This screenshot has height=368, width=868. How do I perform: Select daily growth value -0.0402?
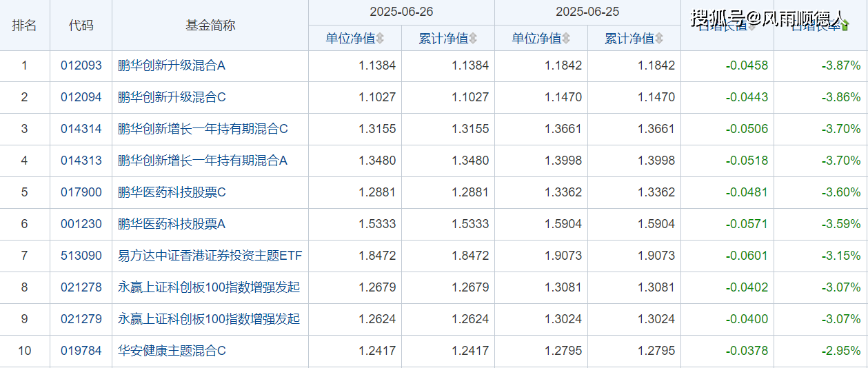(747, 287)
